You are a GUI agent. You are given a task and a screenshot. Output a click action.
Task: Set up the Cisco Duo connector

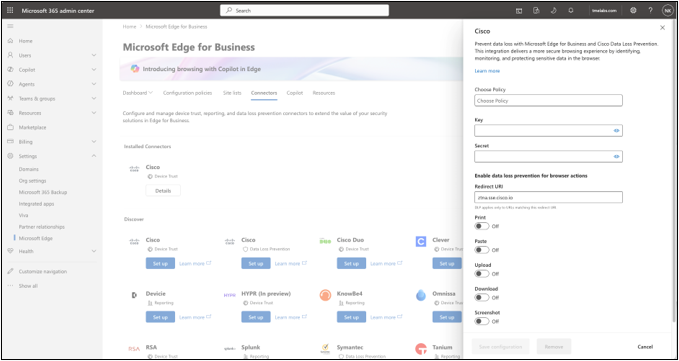(x=351, y=263)
